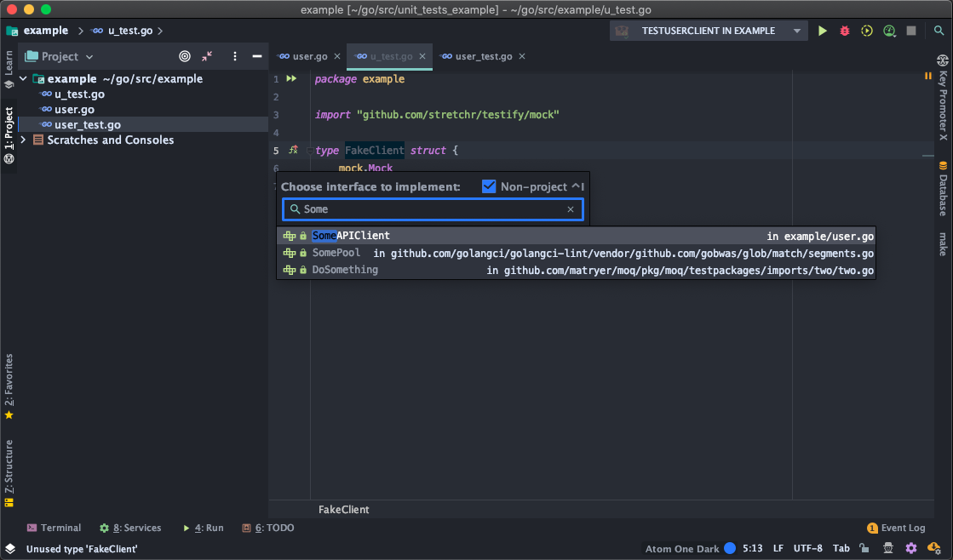Switch to the user_test.go tab
The width and height of the screenshot is (953, 560).
[483, 56]
